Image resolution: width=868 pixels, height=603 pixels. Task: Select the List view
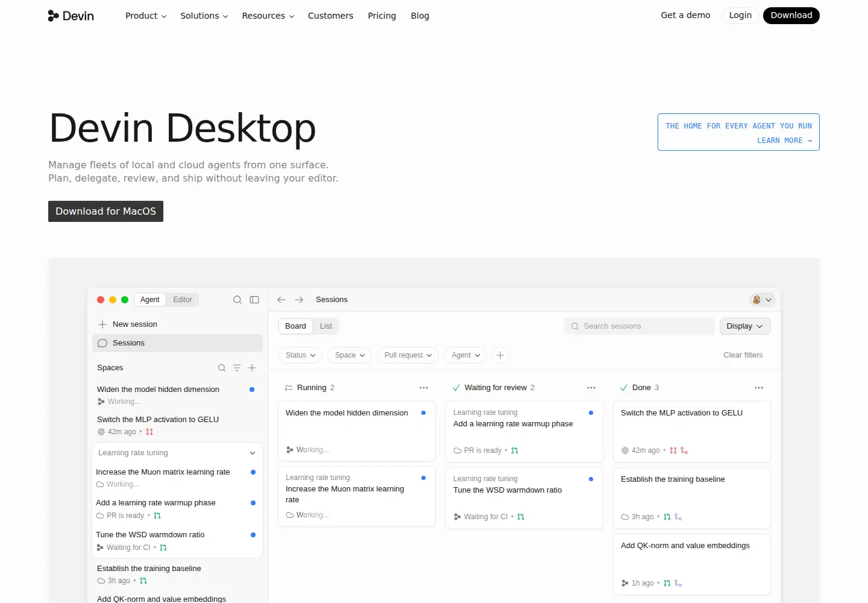tap(326, 326)
